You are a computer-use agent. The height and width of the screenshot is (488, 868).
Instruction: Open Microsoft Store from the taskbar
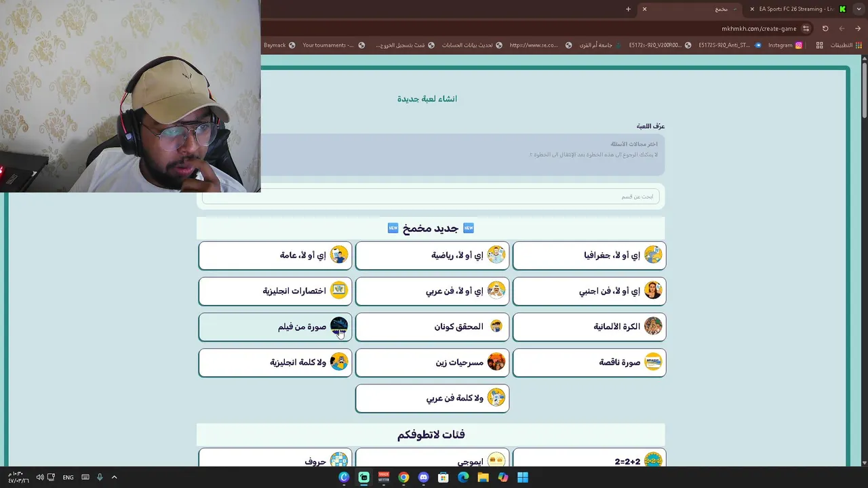point(443,477)
